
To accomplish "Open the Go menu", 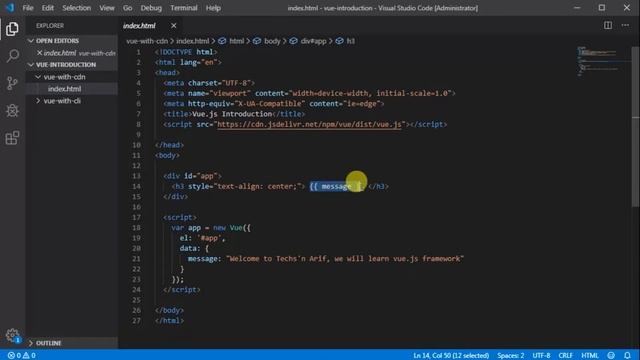I will 127,8.
